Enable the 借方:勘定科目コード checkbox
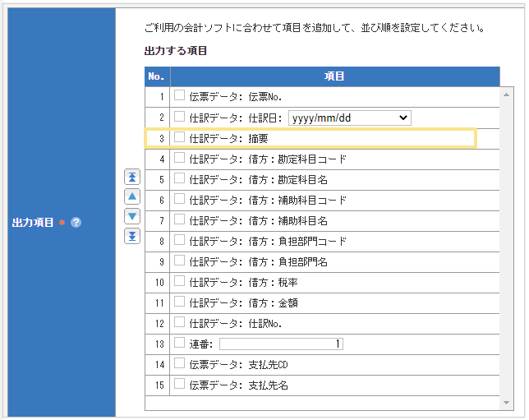 click(x=180, y=159)
